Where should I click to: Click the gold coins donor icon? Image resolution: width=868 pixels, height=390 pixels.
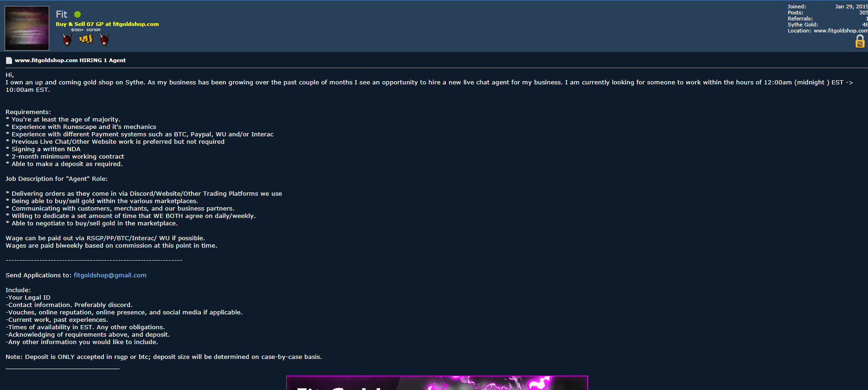coord(86,39)
